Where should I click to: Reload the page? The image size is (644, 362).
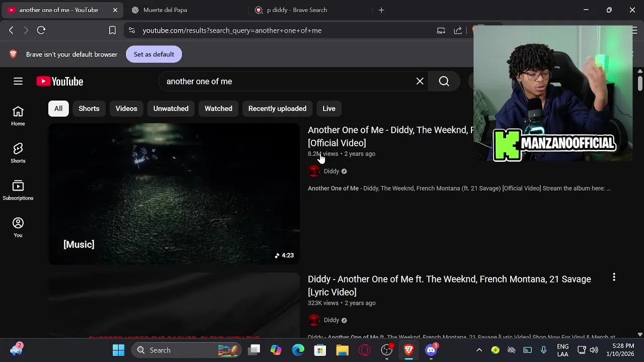point(41,30)
